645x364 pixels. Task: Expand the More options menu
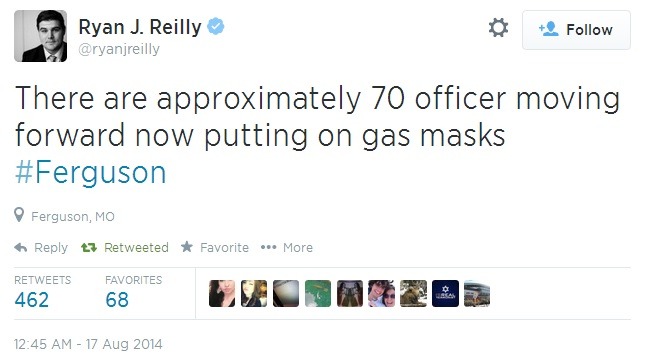coord(287,248)
